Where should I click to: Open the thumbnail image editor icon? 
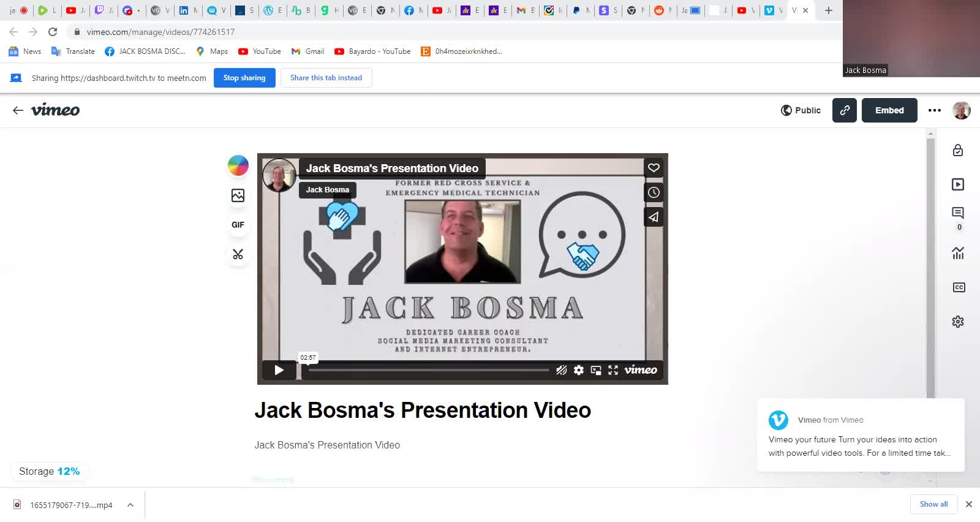tap(238, 195)
